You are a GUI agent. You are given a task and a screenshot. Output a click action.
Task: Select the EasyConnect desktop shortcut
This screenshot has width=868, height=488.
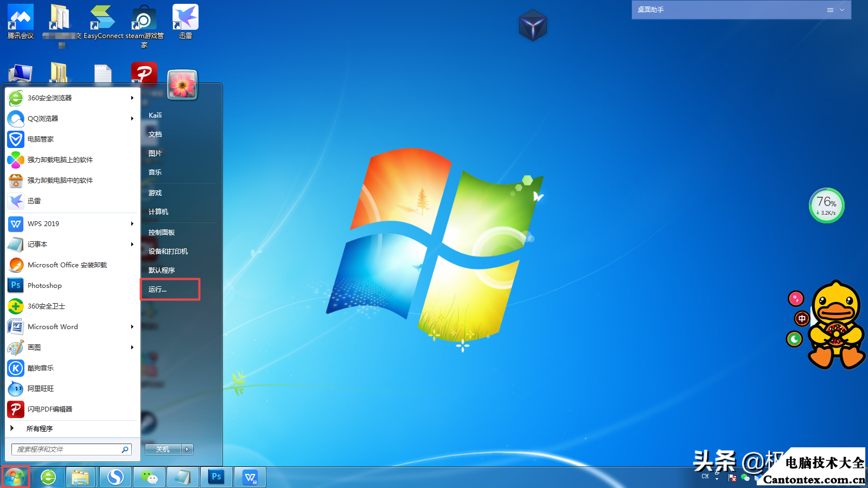click(x=103, y=22)
